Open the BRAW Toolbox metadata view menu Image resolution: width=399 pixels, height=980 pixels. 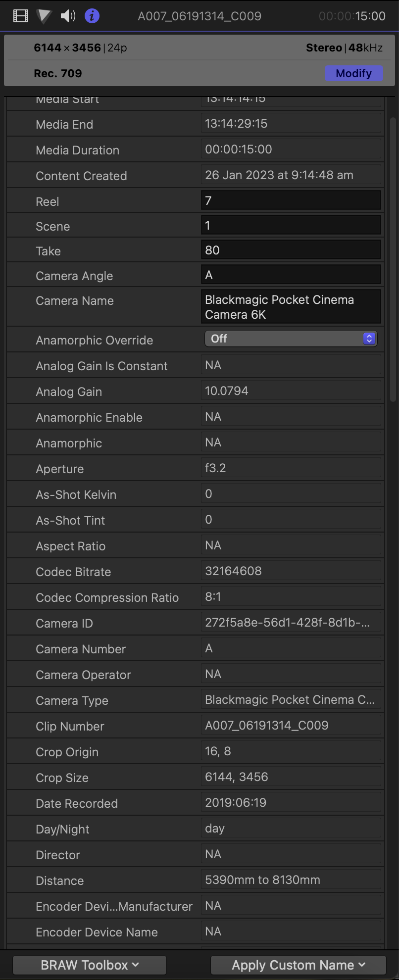pos(90,965)
